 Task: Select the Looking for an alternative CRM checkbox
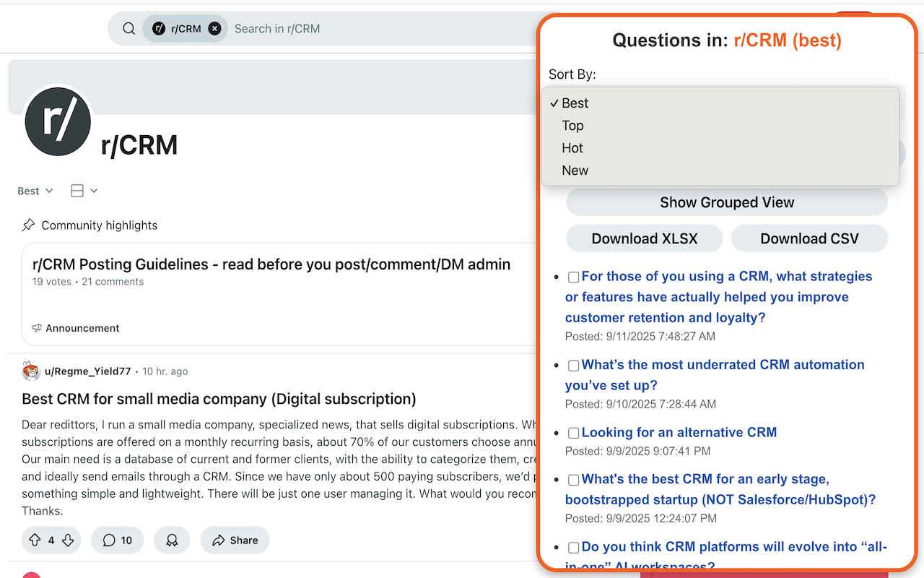tap(573, 433)
